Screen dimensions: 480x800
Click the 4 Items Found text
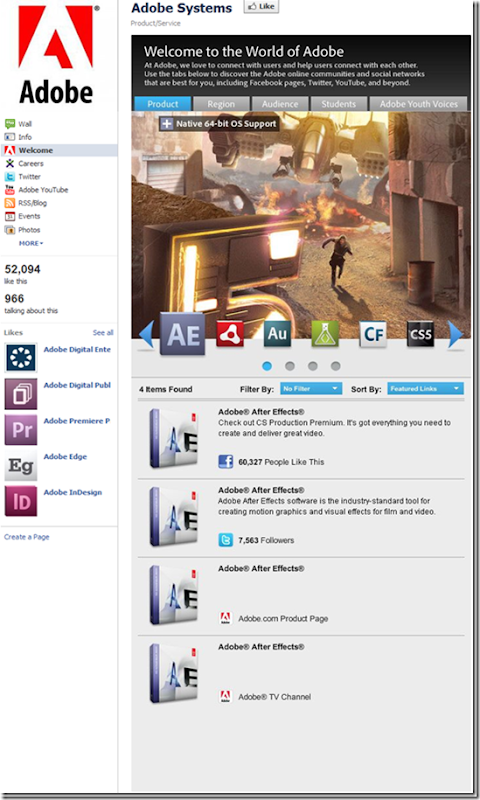click(165, 389)
